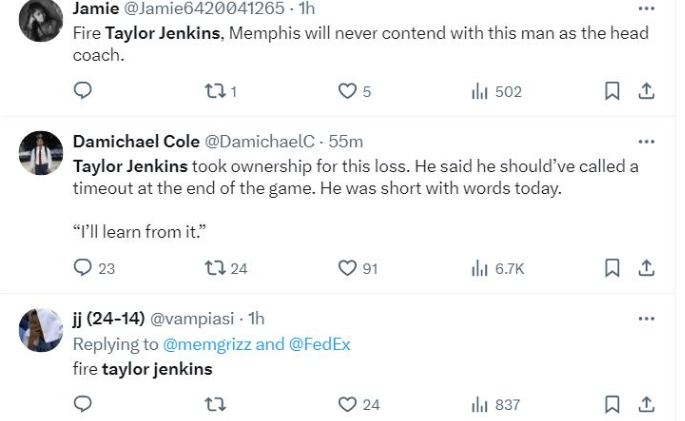Like Jamie's tweet with 5 likes
Viewport: 685px width, 421px height.
pyautogui.click(x=347, y=91)
